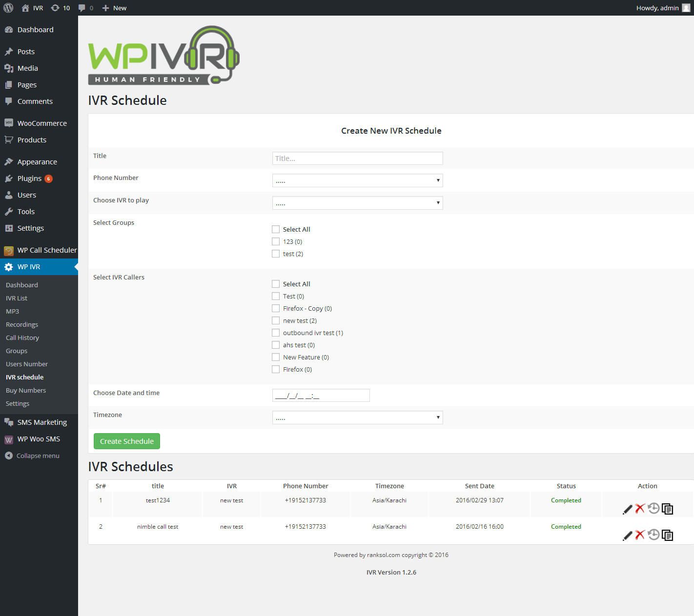694x616 pixels.
Task: Check Select All under Select Groups
Action: (276, 229)
